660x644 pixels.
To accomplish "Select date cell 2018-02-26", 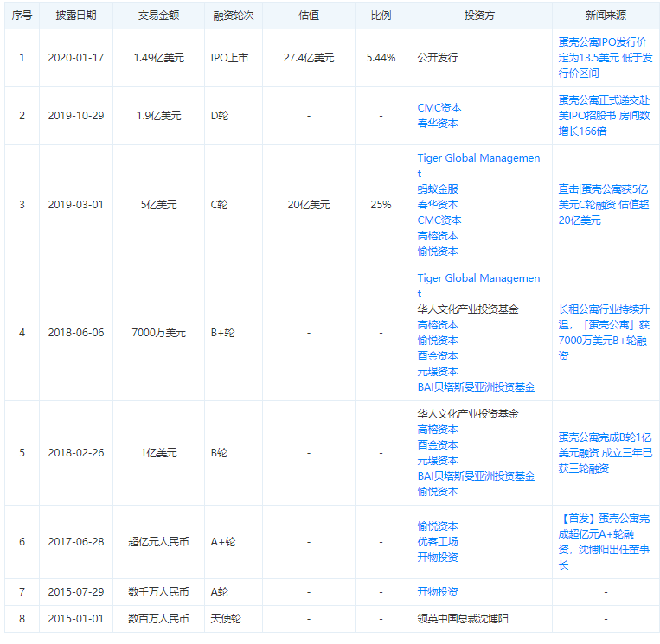I will 76,453.
